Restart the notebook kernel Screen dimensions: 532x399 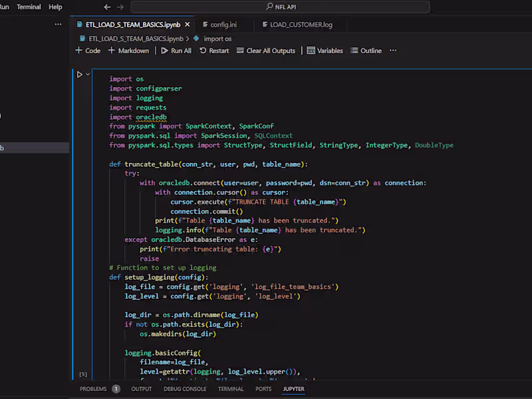coord(214,51)
